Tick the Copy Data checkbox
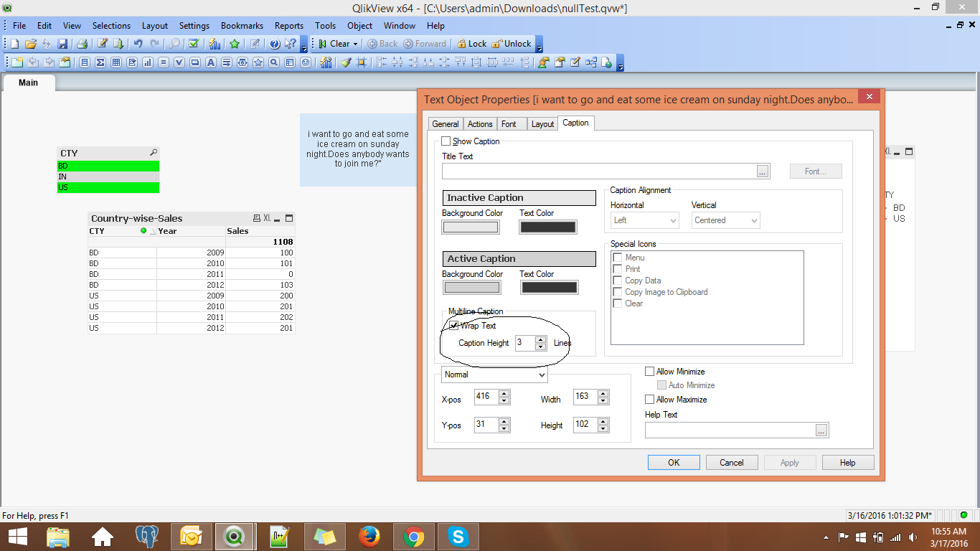980x551 pixels. (617, 281)
